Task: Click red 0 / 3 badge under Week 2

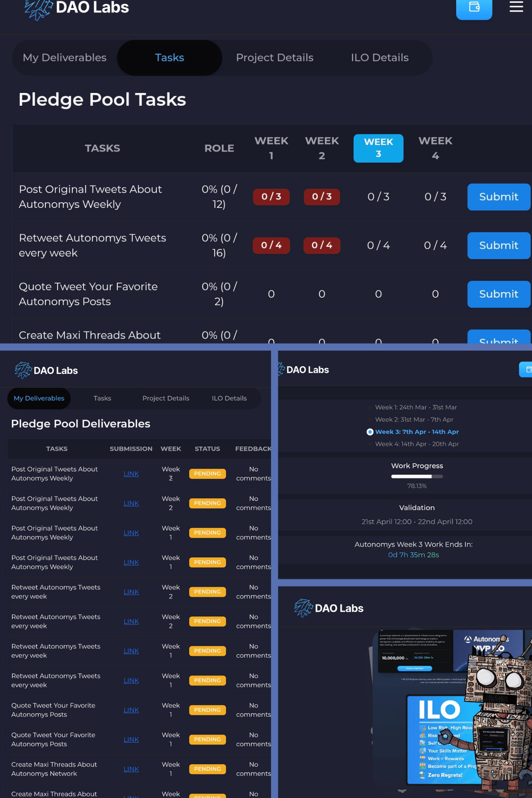Action: [x=322, y=197]
